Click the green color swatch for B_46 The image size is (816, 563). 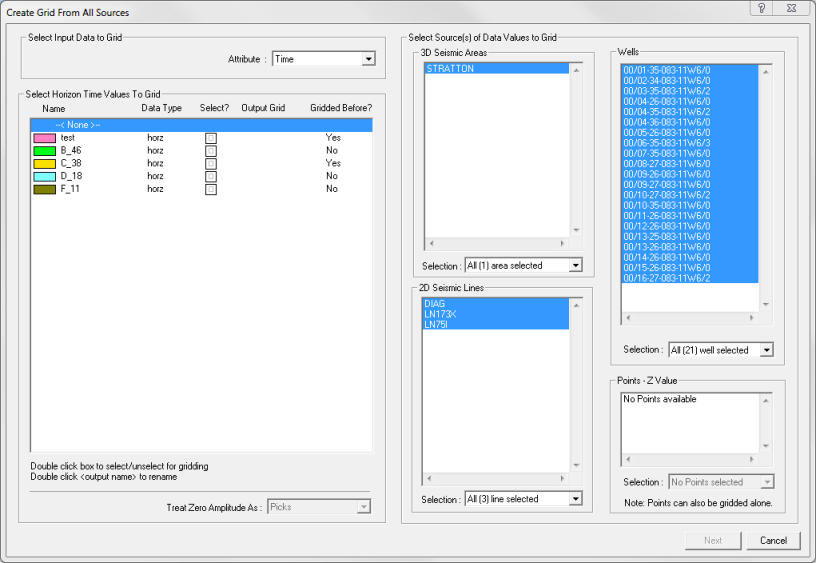pos(45,151)
